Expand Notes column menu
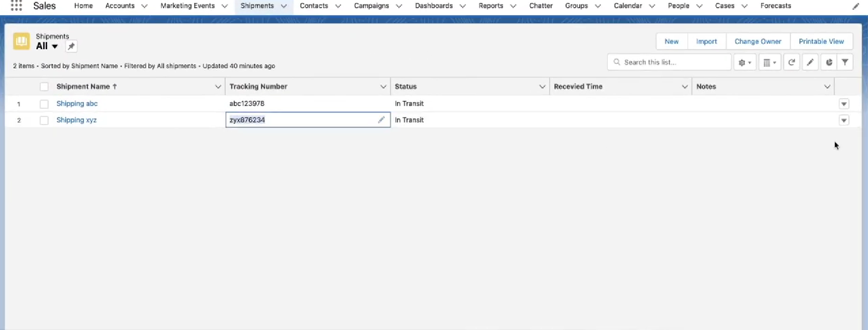The width and height of the screenshot is (868, 330). click(827, 86)
